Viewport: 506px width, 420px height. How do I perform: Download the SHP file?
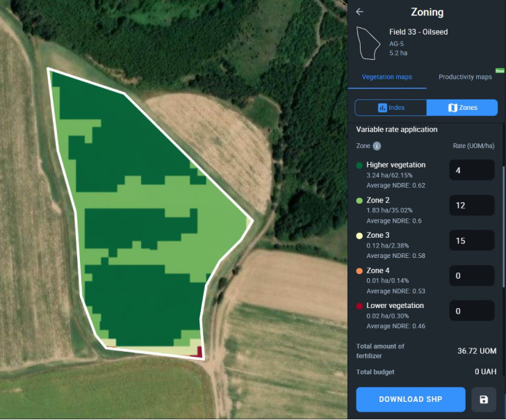(411, 399)
